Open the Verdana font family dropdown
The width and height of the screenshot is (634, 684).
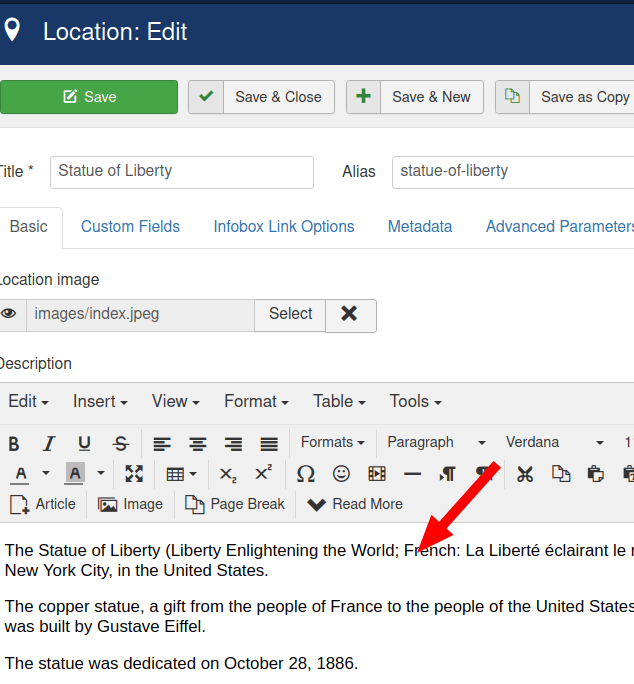(x=554, y=442)
